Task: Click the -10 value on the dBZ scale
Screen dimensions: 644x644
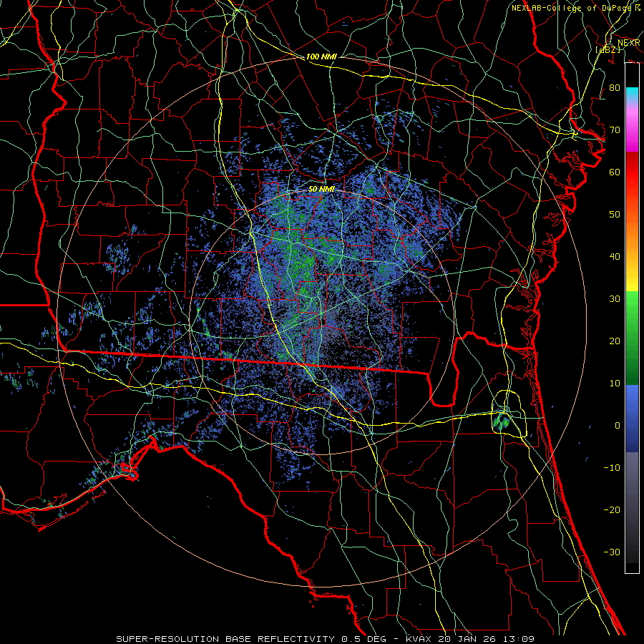Action: (612, 468)
